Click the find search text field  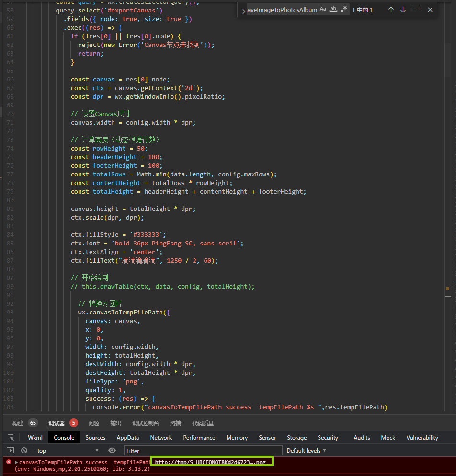point(282,10)
